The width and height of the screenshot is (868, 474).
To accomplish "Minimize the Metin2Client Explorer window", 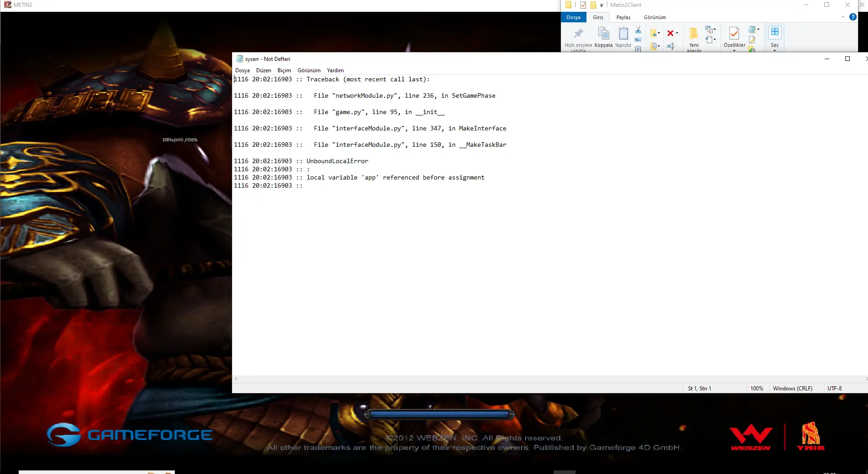I will pos(806,5).
